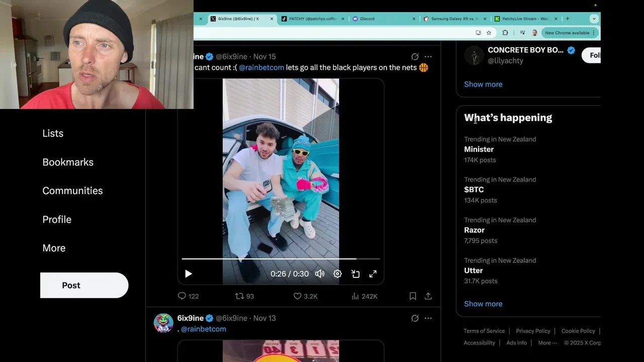Open more options on the Nov 13 post
This screenshot has width=644, height=362.
[428, 318]
